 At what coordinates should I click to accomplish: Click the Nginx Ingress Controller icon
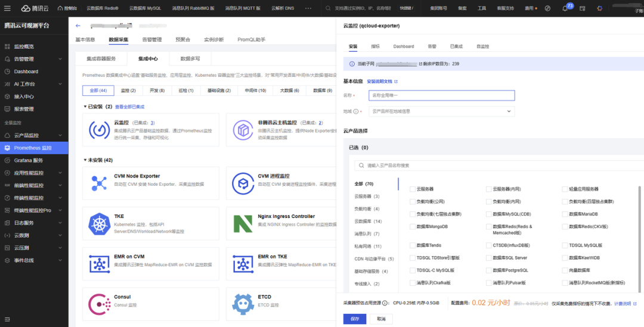243,223
